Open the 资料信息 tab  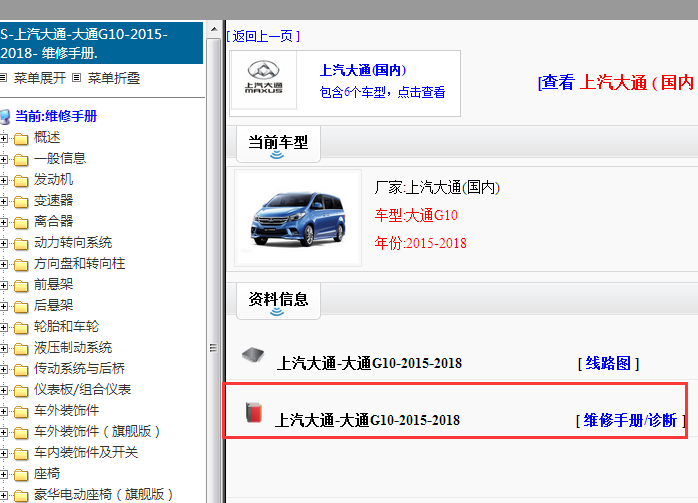[278, 301]
